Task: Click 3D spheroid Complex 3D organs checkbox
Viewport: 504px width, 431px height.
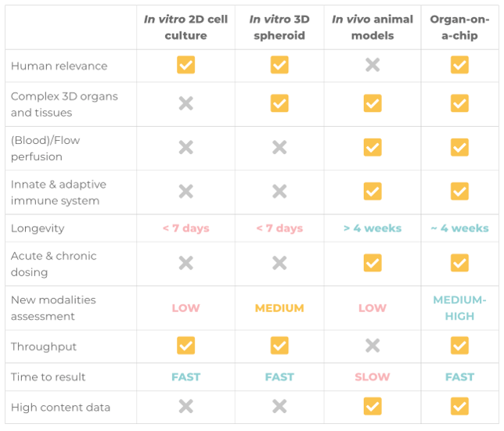Action: point(279,103)
